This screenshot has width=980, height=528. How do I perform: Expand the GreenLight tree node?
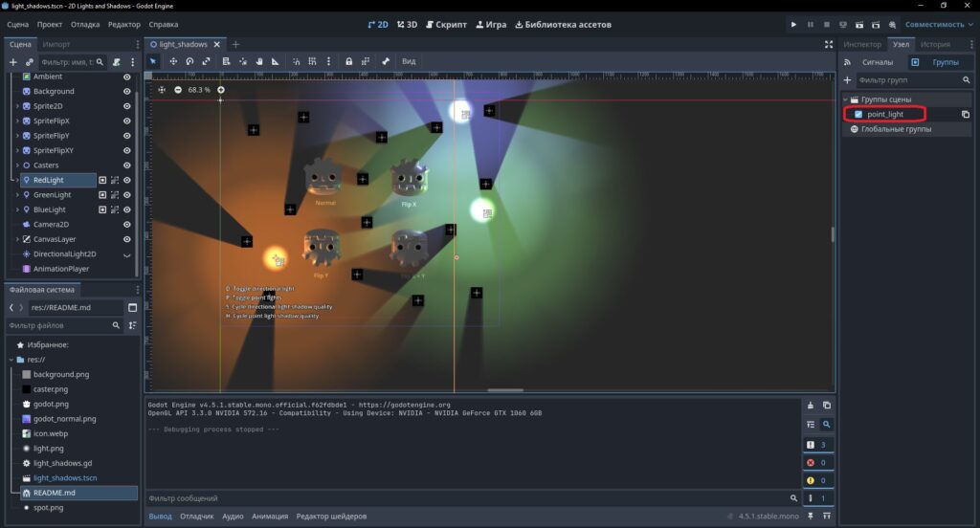17,195
